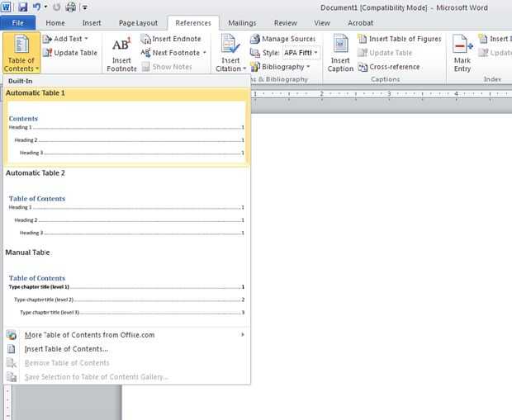512x420 pixels.
Task: Click the Insert Index icon
Action: point(483,39)
